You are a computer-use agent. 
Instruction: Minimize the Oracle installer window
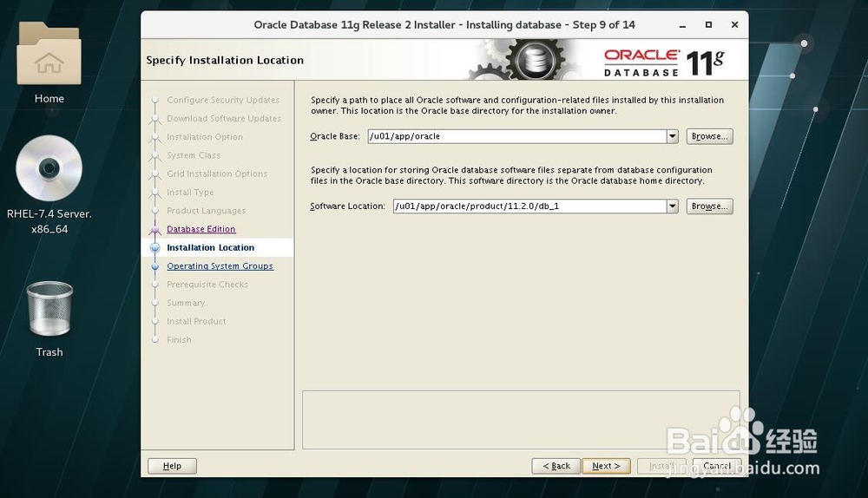[682, 25]
